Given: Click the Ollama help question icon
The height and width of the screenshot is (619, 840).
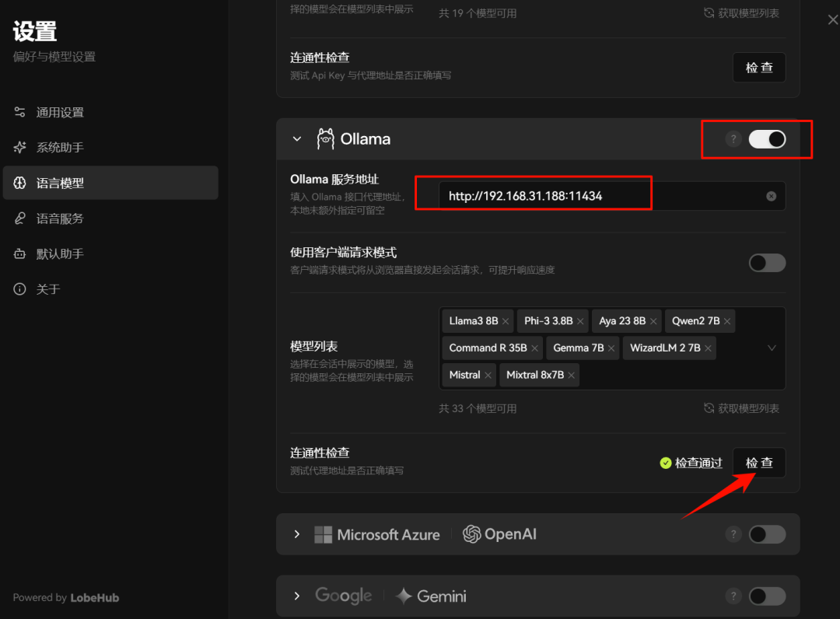Looking at the screenshot, I should pyautogui.click(x=733, y=139).
